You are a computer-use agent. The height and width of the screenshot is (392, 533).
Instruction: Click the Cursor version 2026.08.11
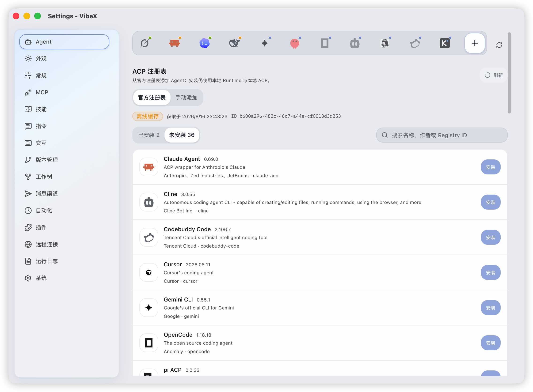pos(198,264)
